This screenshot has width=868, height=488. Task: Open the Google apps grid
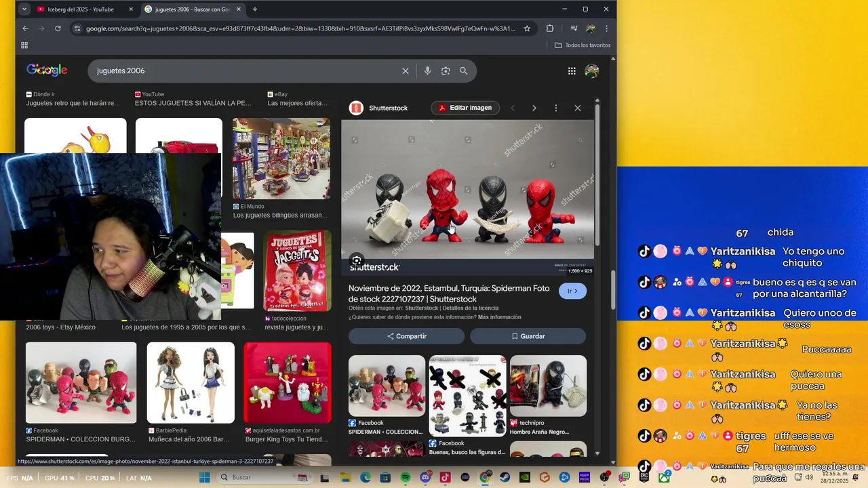[x=572, y=70]
